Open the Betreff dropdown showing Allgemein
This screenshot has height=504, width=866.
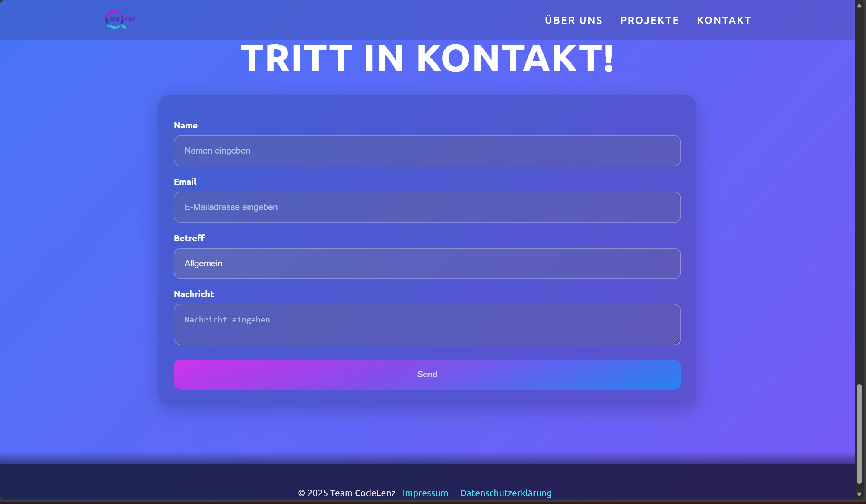(427, 264)
